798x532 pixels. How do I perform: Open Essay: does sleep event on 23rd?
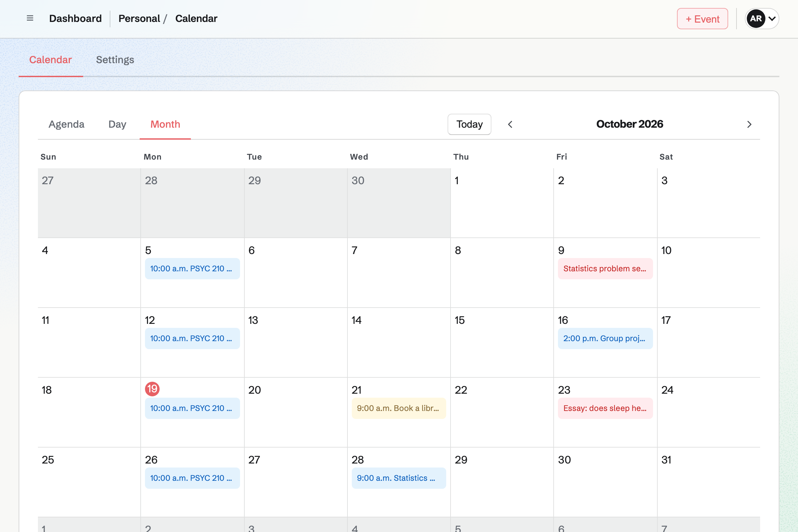tap(605, 408)
